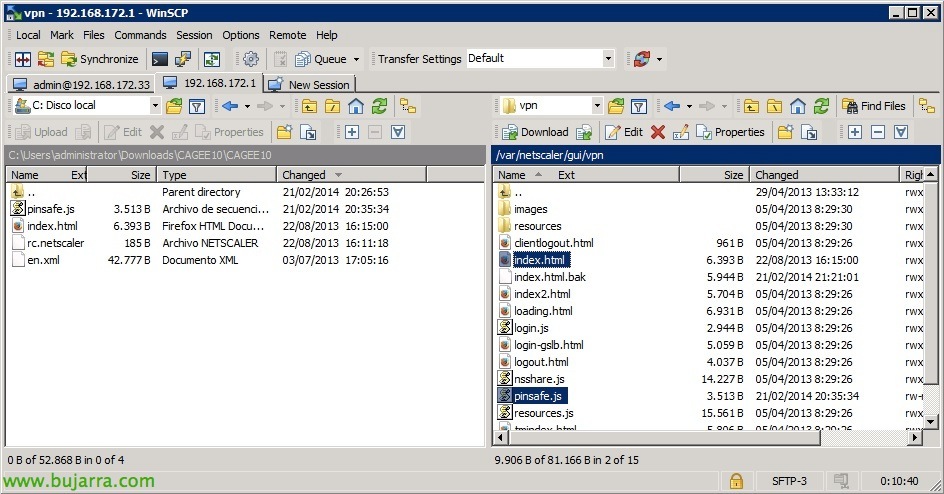Click the keep remote directory up to date icon
This screenshot has height=494, width=944.
click(212, 59)
